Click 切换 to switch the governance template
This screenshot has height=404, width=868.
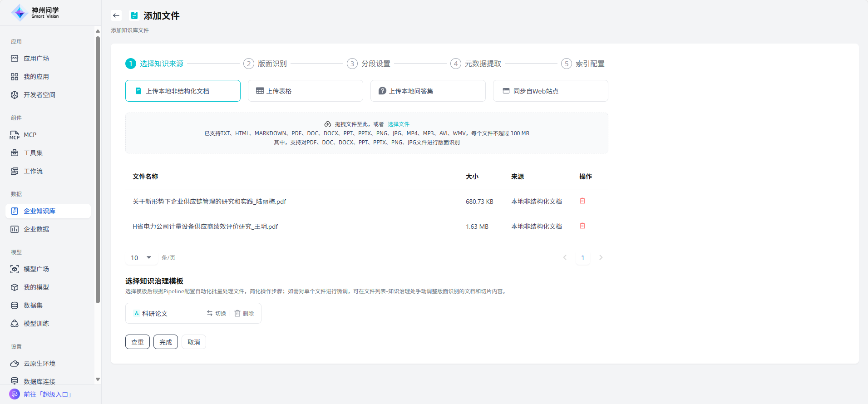217,313
